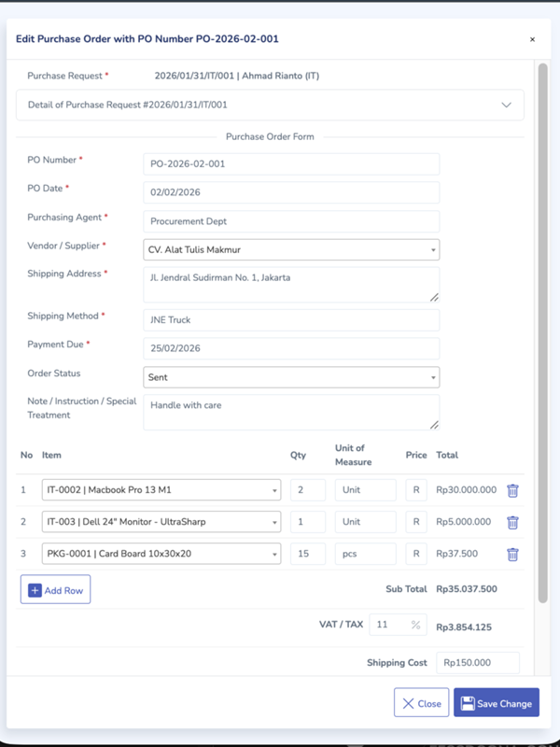Edit the Shipping Method field
560x747 pixels.
point(291,320)
